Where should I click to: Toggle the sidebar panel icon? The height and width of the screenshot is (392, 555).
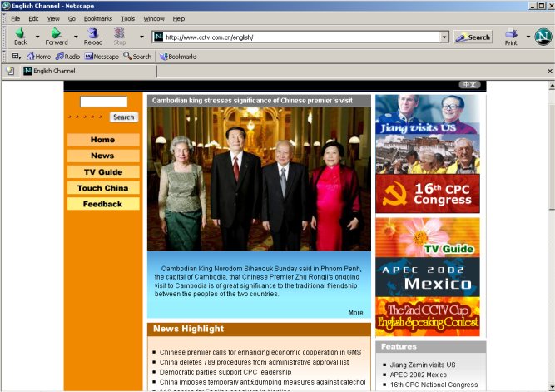coord(17,56)
